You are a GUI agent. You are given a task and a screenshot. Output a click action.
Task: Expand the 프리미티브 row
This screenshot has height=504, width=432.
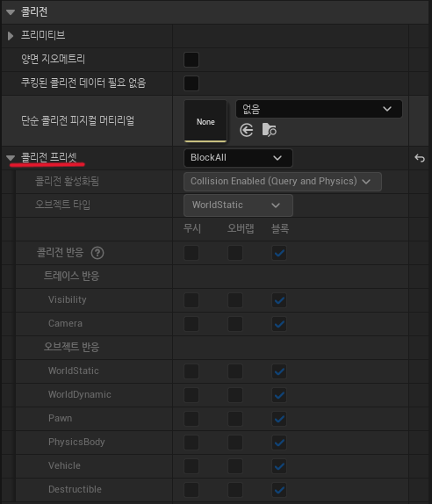(x=11, y=36)
